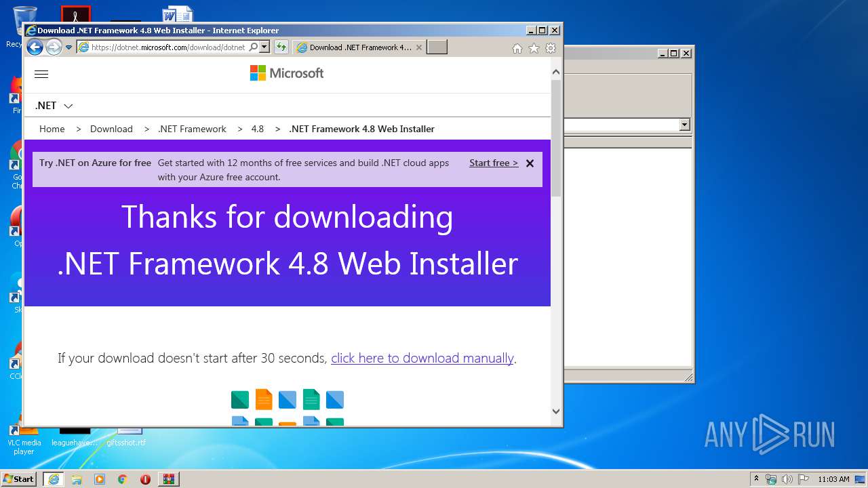The width and height of the screenshot is (868, 488).
Task: Open a new blank tab
Action: coord(437,47)
